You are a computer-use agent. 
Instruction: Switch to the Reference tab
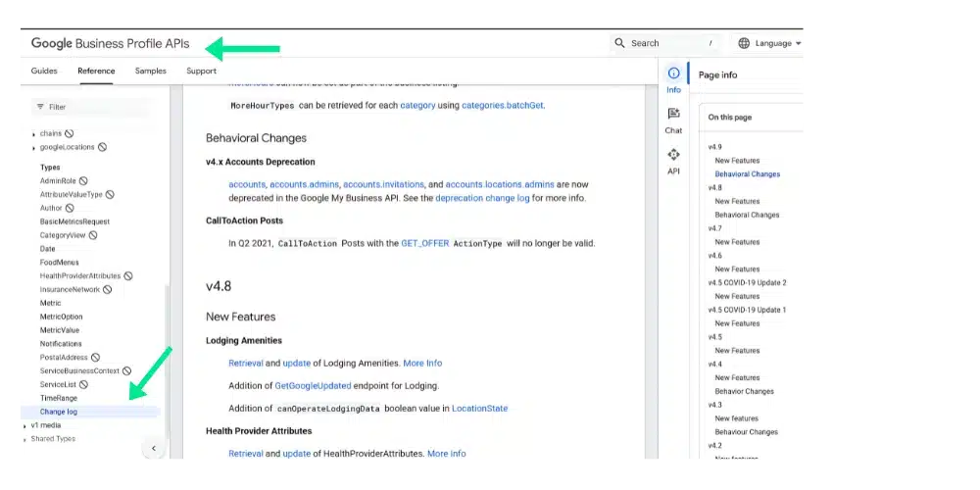(96, 71)
